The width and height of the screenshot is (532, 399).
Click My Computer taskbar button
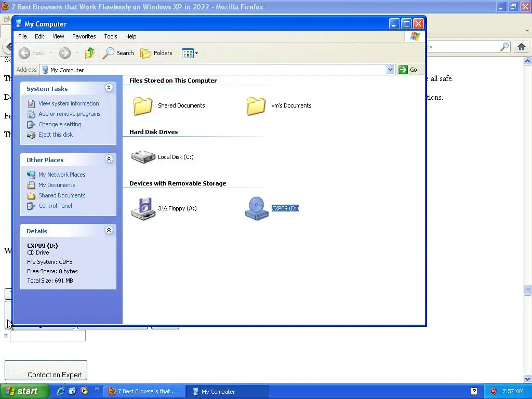(x=228, y=392)
